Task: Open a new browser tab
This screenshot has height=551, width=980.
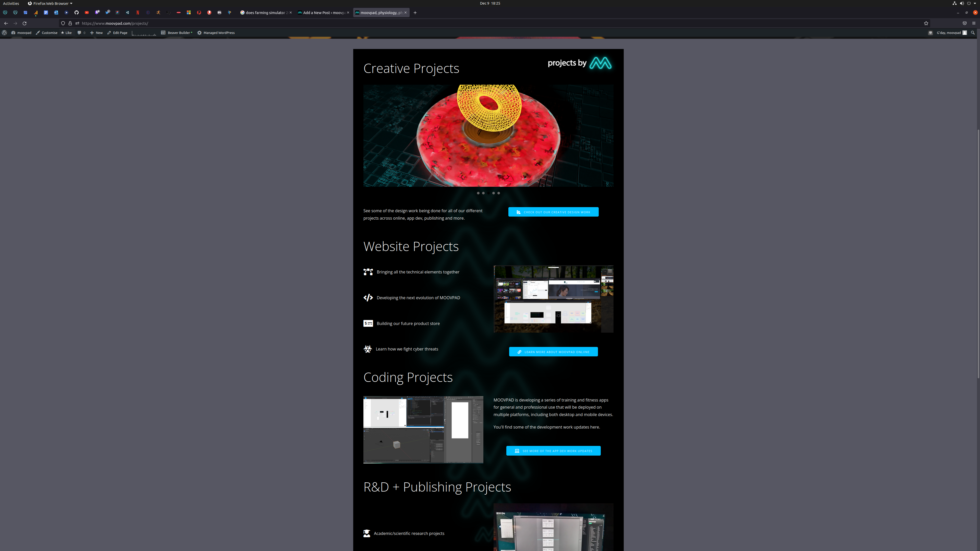Action: tap(415, 12)
